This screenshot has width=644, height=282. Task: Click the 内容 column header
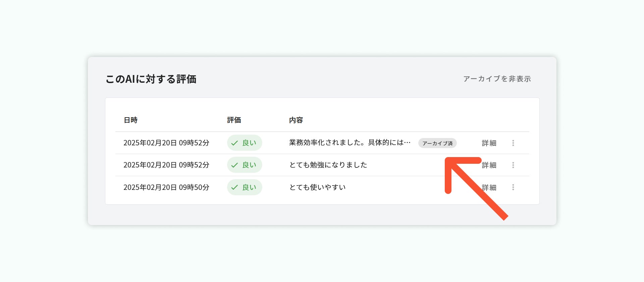(296, 120)
